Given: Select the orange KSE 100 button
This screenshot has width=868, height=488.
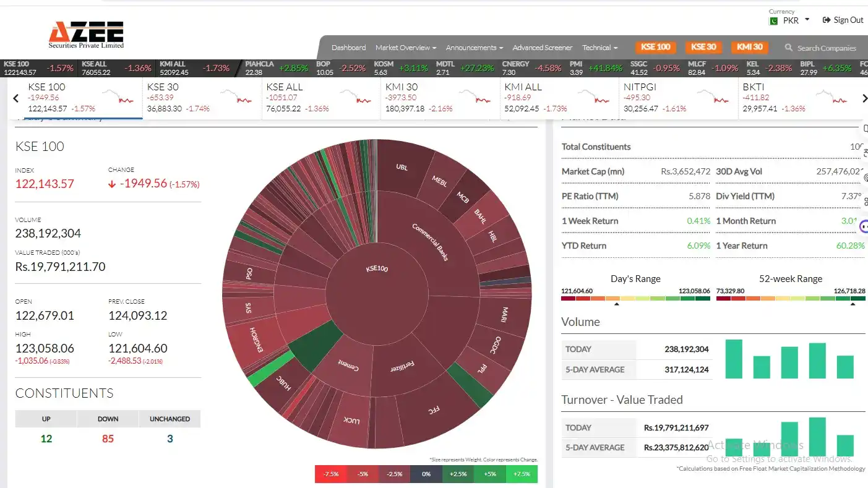Looking at the screenshot, I should 656,47.
